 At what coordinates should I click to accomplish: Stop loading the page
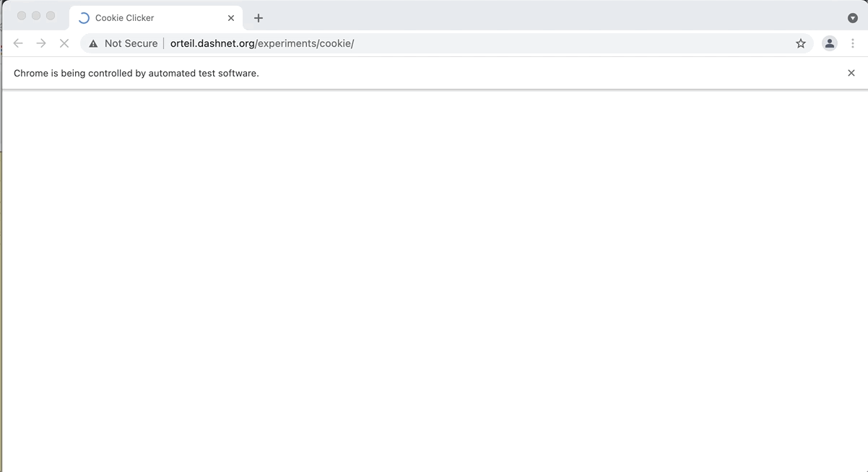tap(64, 43)
